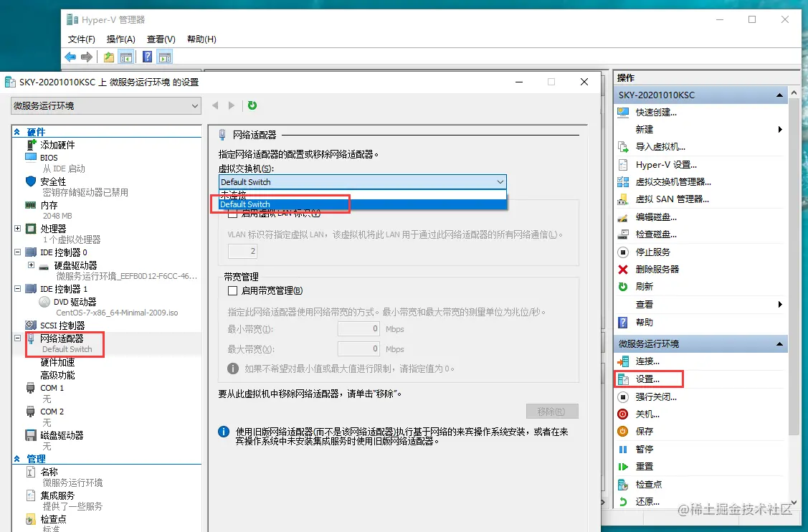Collapse 微服务运行环境 actions section arrow
Image resolution: width=808 pixels, height=532 pixels.
coord(779,344)
